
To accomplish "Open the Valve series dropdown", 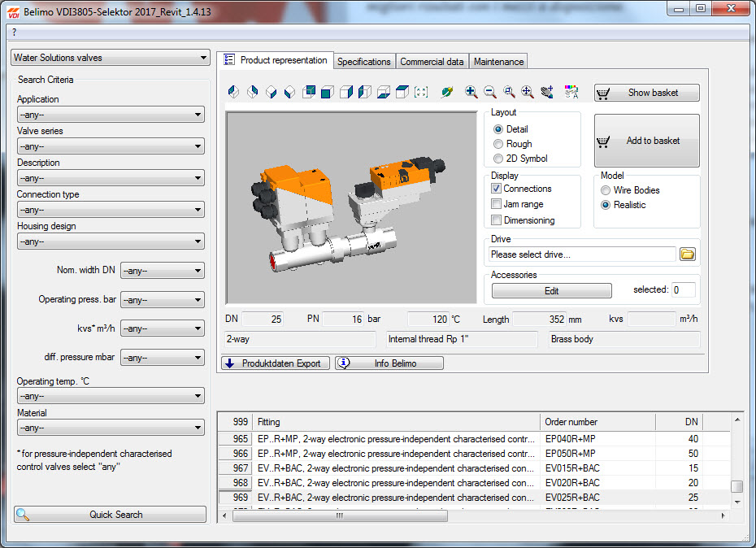I will pos(111,146).
